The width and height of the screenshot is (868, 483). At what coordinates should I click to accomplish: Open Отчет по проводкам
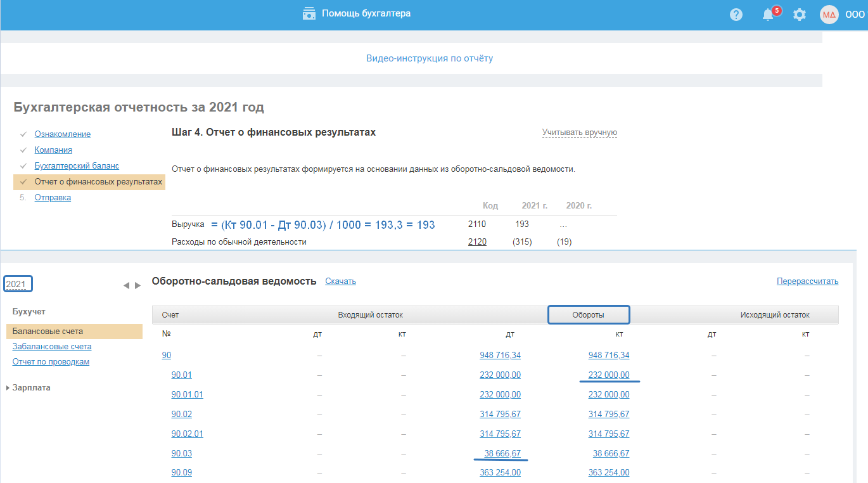pos(51,362)
